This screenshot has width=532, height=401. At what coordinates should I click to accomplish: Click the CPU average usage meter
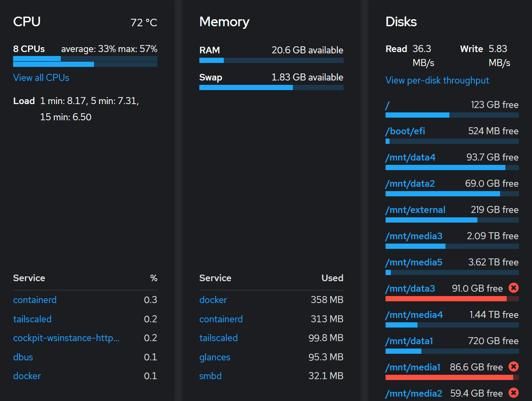85,59
